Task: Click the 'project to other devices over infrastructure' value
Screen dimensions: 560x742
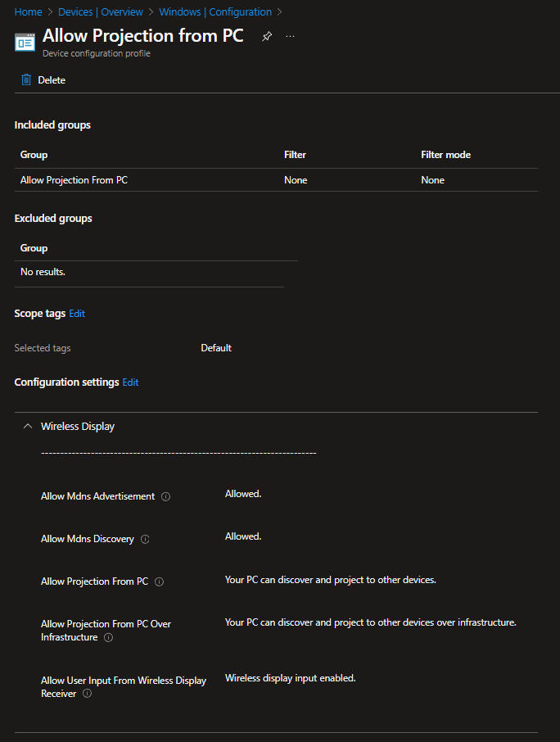Action: click(x=370, y=622)
